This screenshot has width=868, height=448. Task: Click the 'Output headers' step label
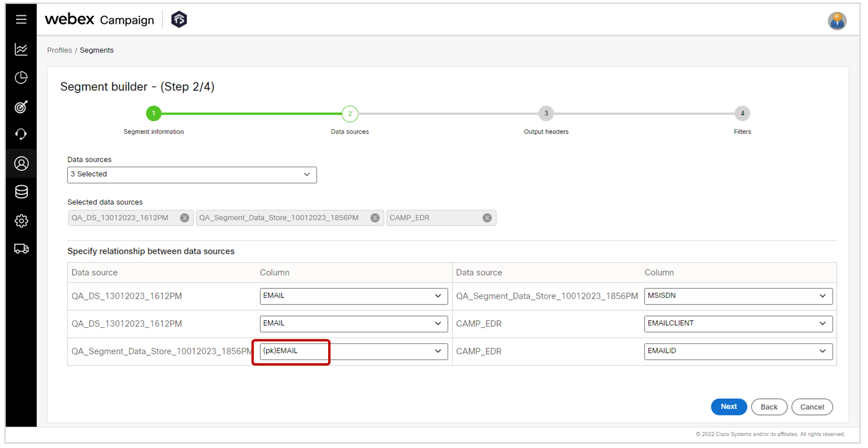pos(546,132)
